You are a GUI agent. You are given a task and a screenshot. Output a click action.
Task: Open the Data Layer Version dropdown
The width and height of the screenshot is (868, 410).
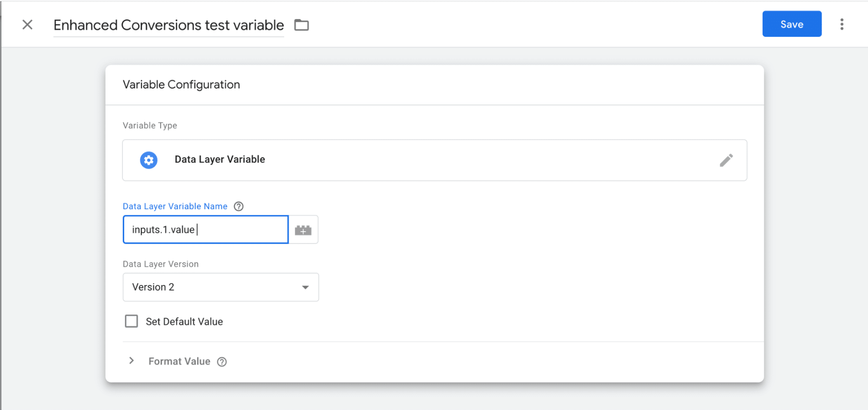click(221, 287)
